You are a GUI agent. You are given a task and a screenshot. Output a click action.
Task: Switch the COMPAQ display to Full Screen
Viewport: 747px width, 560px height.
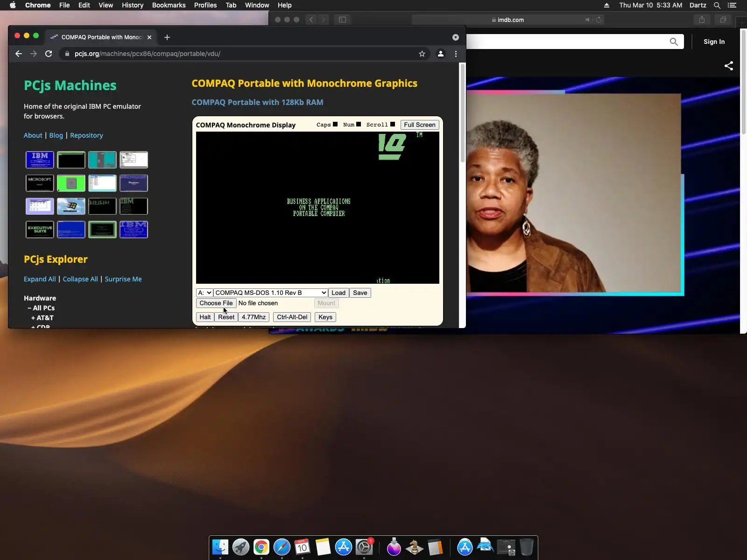(x=420, y=125)
